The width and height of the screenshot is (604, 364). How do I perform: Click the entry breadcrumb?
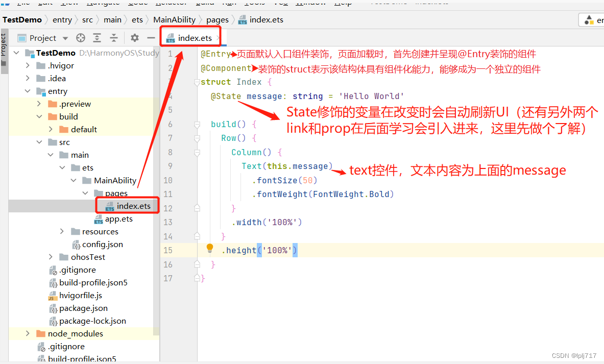tap(62, 19)
